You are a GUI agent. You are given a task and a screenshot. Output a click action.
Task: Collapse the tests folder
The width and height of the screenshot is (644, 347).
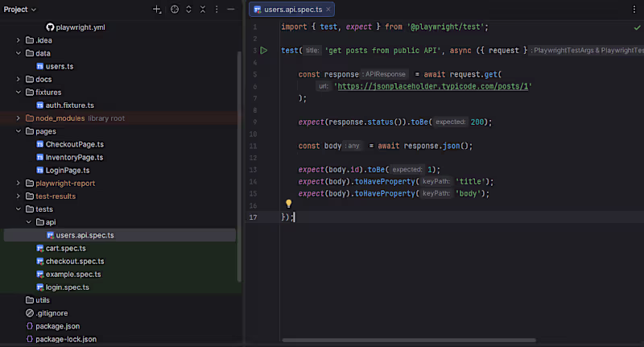[x=18, y=209]
